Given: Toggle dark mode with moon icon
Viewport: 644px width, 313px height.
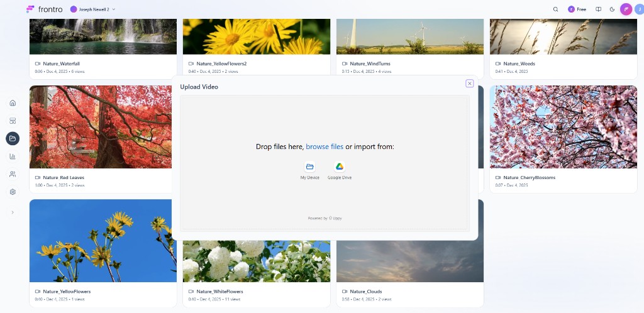Looking at the screenshot, I should click(612, 9).
